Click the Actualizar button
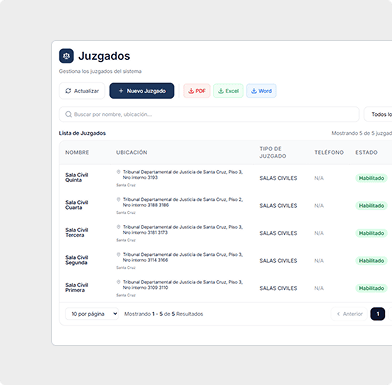This screenshot has height=385, width=392. click(x=82, y=91)
